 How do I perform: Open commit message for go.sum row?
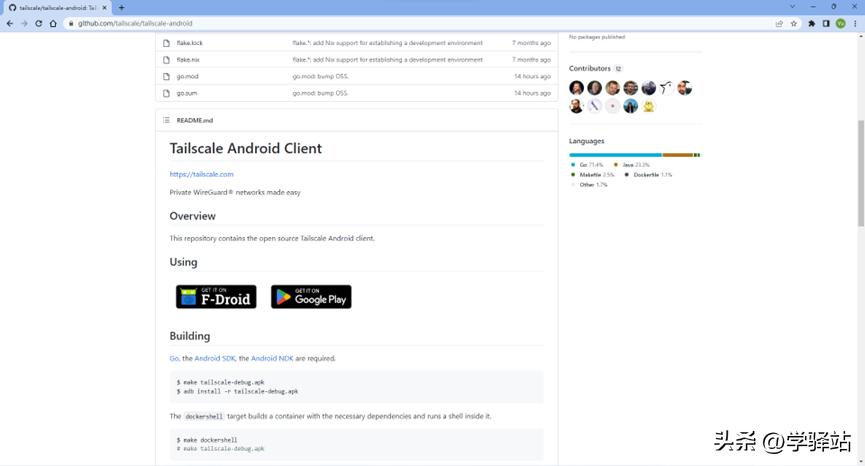coord(321,93)
